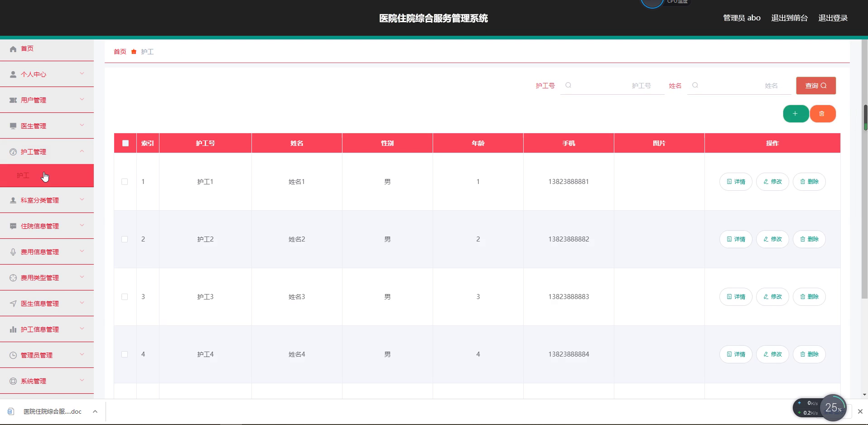
Task: Click the icon beside 护工管理
Action: pyautogui.click(x=13, y=152)
